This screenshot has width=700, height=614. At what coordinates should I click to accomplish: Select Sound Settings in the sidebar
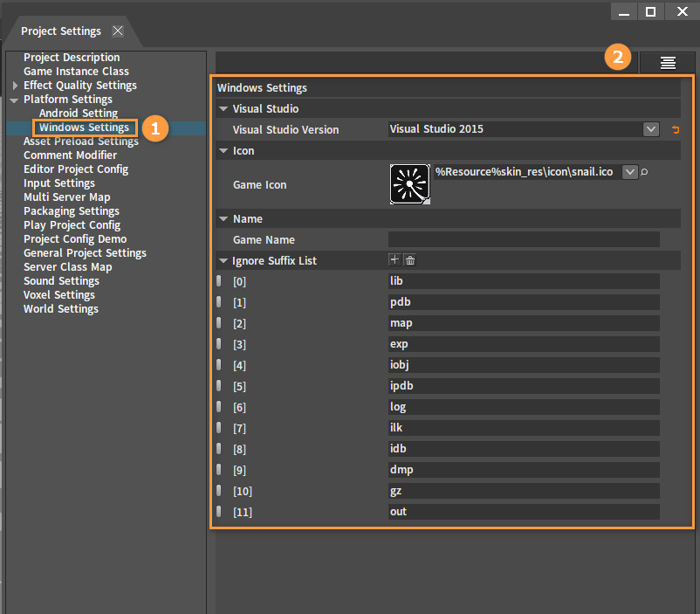61,280
